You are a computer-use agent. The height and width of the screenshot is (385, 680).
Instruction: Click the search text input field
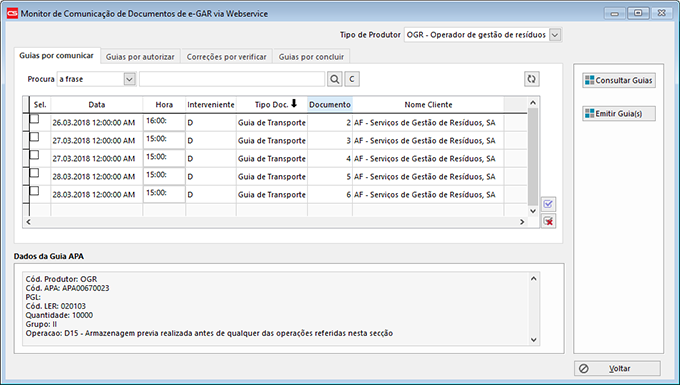[x=232, y=79]
